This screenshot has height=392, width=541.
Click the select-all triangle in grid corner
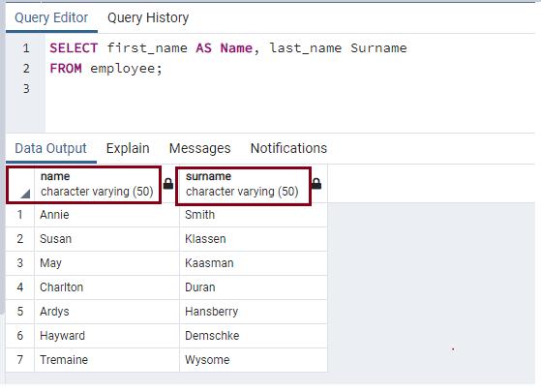[x=25, y=194]
